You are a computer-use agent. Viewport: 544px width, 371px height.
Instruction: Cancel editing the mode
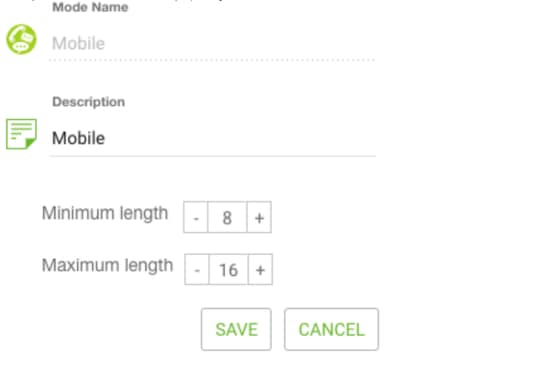tap(331, 329)
